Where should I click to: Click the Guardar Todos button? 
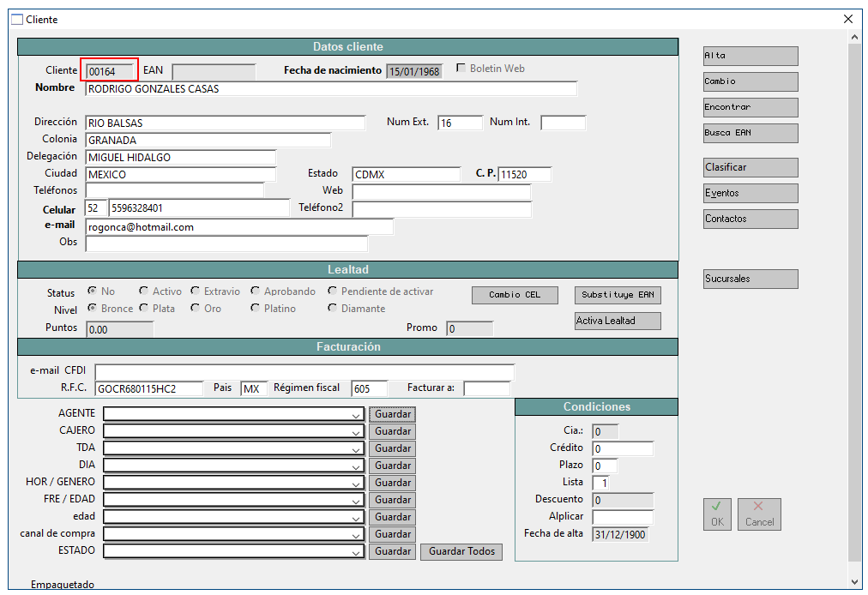(x=461, y=552)
